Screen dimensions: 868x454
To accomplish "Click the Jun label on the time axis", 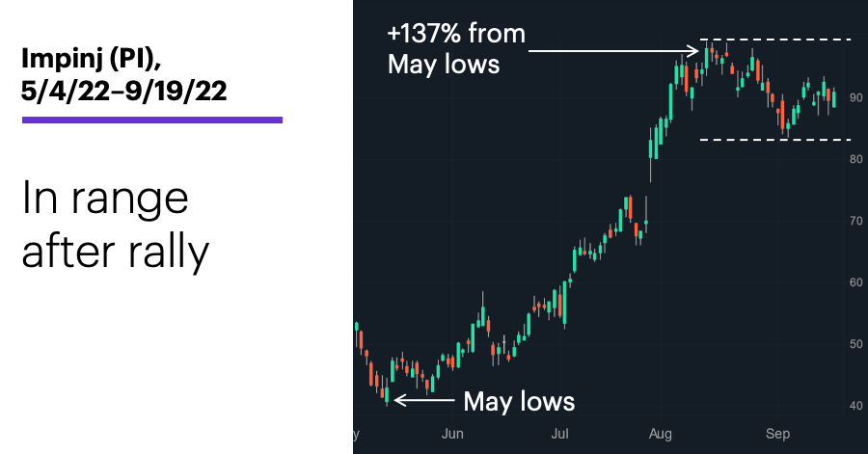I will pyautogui.click(x=452, y=434).
